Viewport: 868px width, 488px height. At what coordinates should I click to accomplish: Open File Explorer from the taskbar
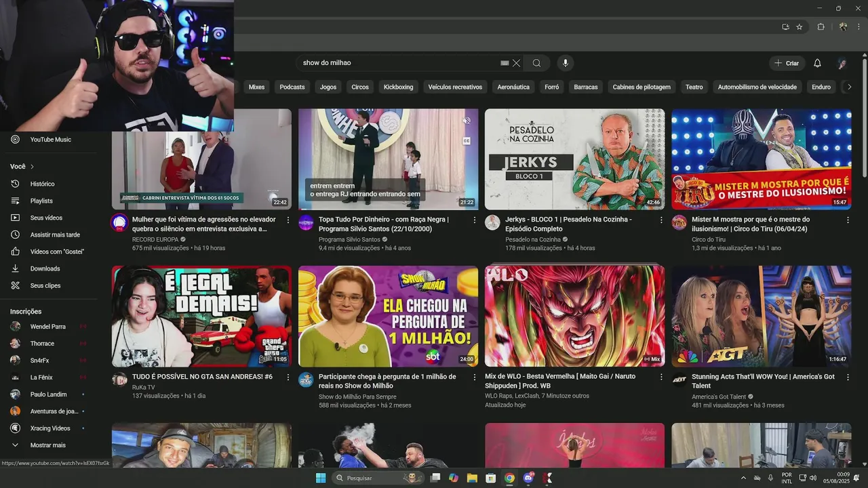pyautogui.click(x=472, y=478)
